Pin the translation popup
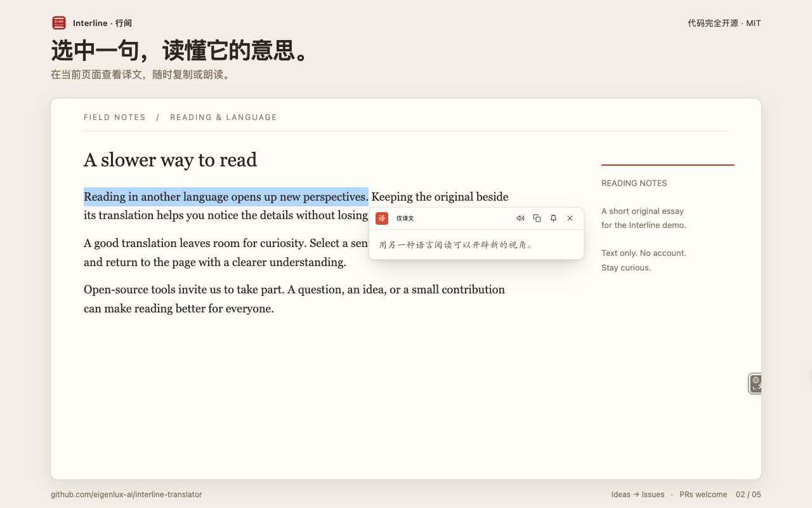This screenshot has height=508, width=812. (x=553, y=218)
